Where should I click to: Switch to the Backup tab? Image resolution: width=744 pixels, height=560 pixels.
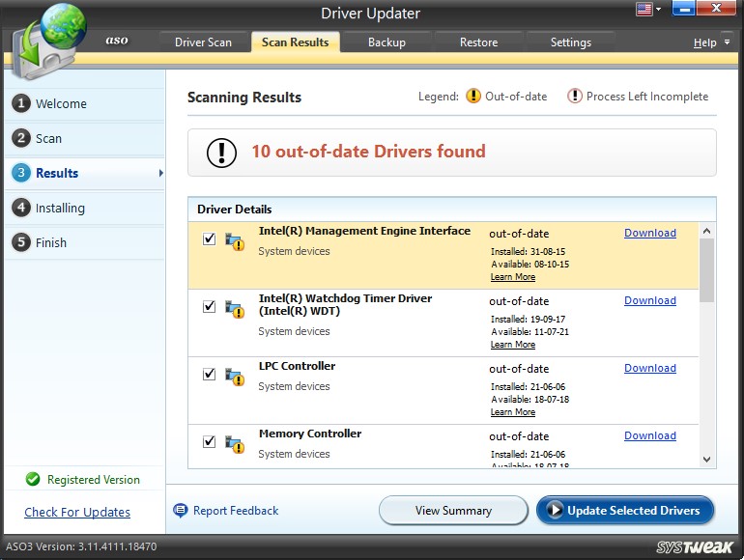point(386,42)
